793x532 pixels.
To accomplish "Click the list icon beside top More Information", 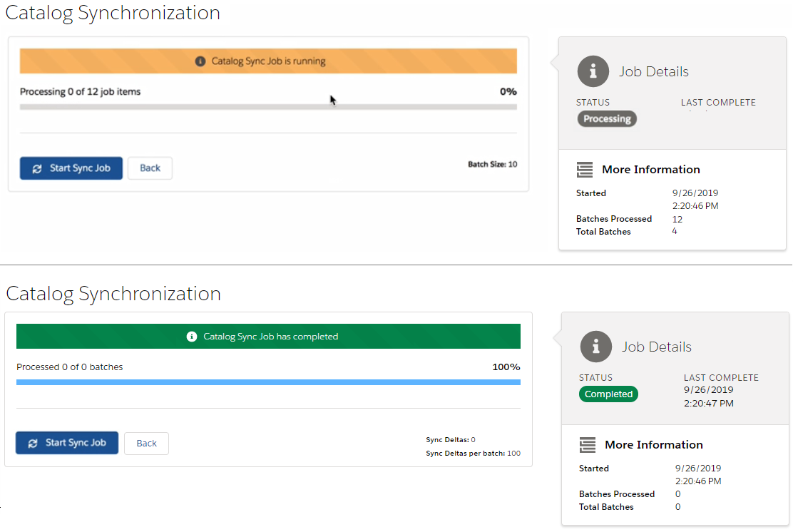I will 585,170.
